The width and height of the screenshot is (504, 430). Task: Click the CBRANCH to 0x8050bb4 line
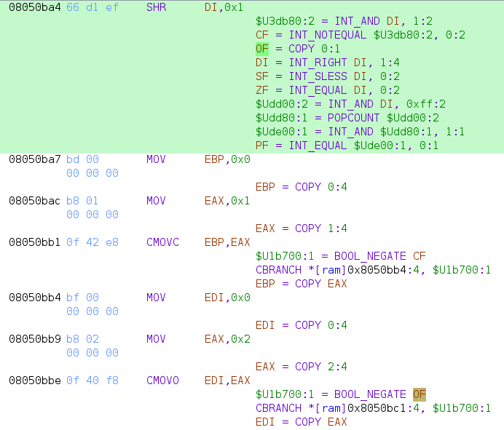point(374,270)
